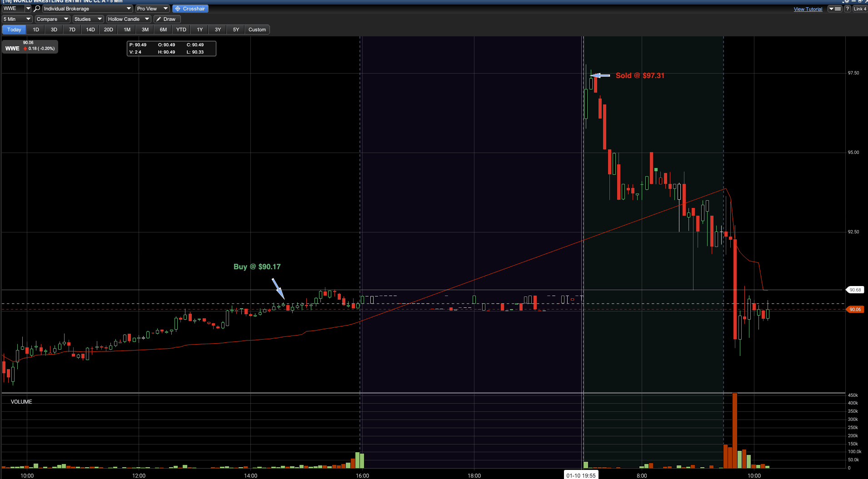
Task: Select the 14D time range tab
Action: 90,30
